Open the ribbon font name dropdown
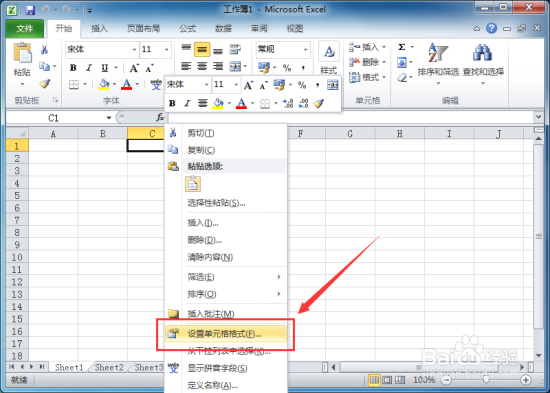Viewport: 550px width, 393px height. coord(134,49)
